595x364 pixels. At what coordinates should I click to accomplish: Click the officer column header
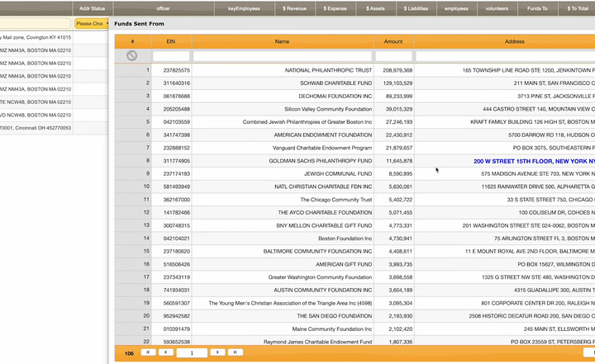point(163,8)
